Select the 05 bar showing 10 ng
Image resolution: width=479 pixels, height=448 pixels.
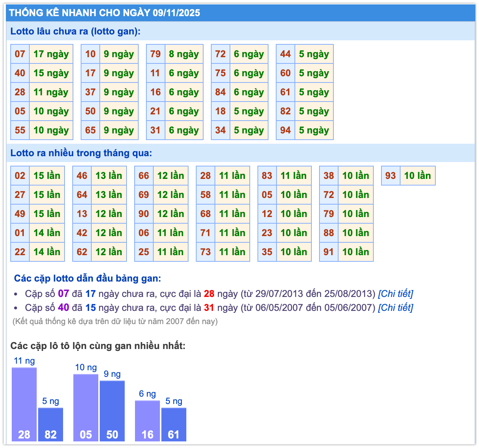pyautogui.click(x=86, y=407)
